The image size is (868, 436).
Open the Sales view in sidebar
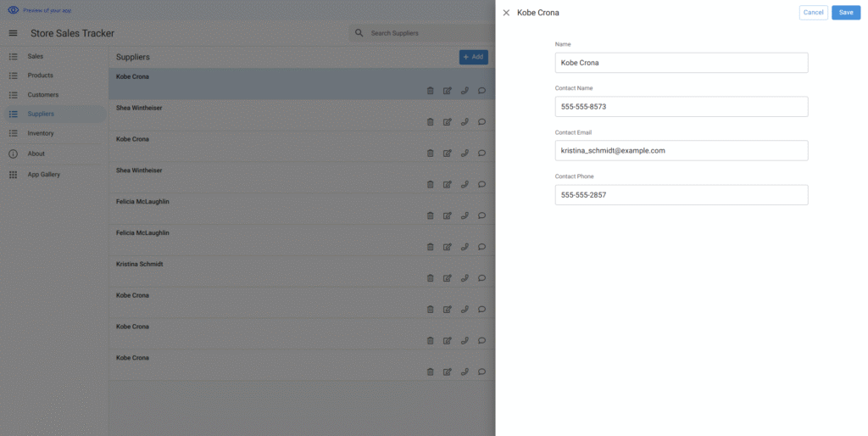pyautogui.click(x=36, y=56)
